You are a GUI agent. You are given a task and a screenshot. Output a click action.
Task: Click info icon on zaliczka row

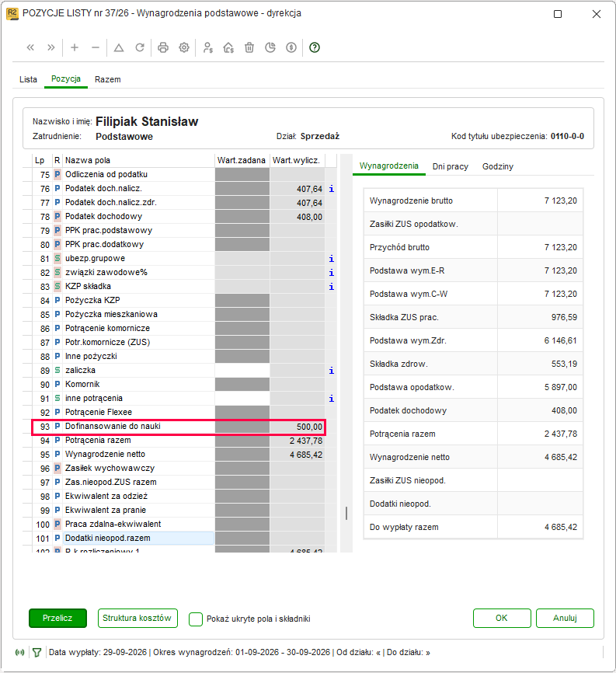point(331,371)
